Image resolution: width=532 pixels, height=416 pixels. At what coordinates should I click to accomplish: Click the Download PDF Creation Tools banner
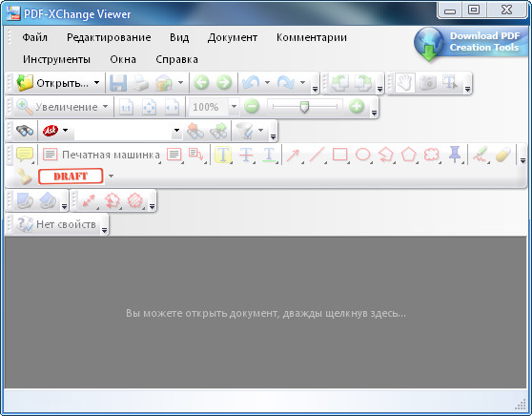click(x=470, y=45)
